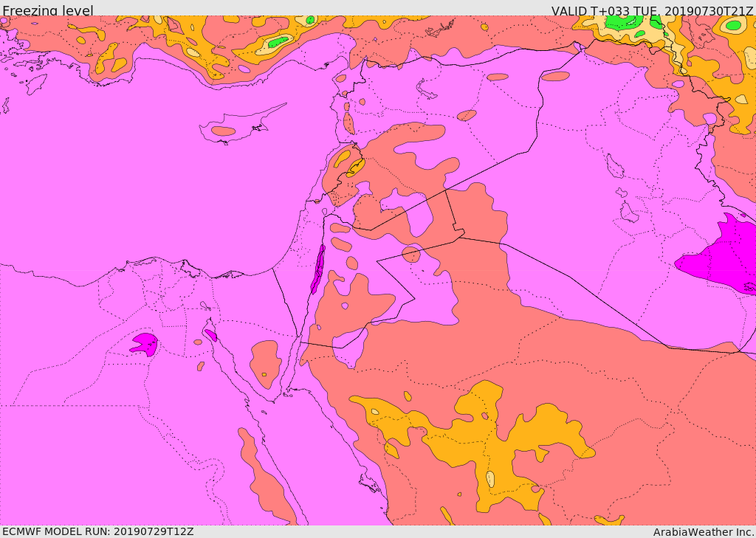Click the "ECMWF MODEL RUN: 20190729T12Z" label

click(98, 531)
